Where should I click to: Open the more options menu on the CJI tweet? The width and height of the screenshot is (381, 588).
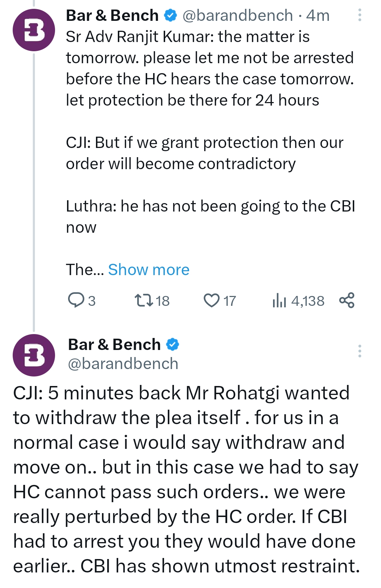tap(359, 351)
